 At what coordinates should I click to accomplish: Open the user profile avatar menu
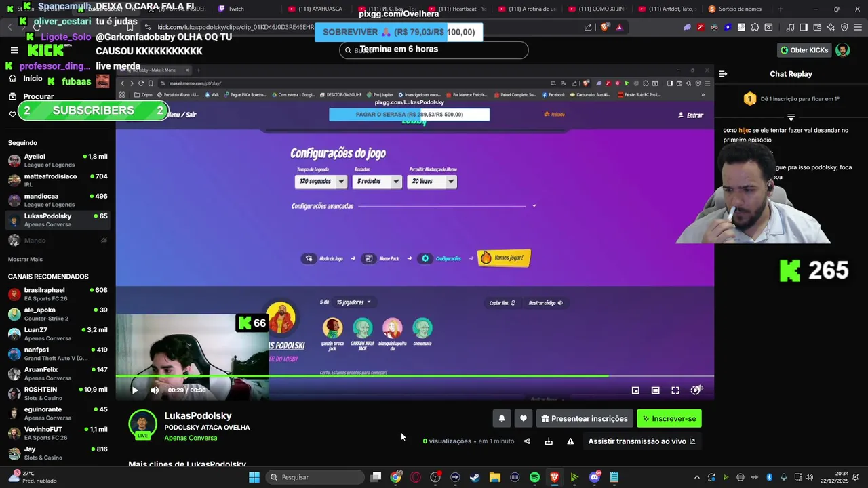tap(842, 50)
